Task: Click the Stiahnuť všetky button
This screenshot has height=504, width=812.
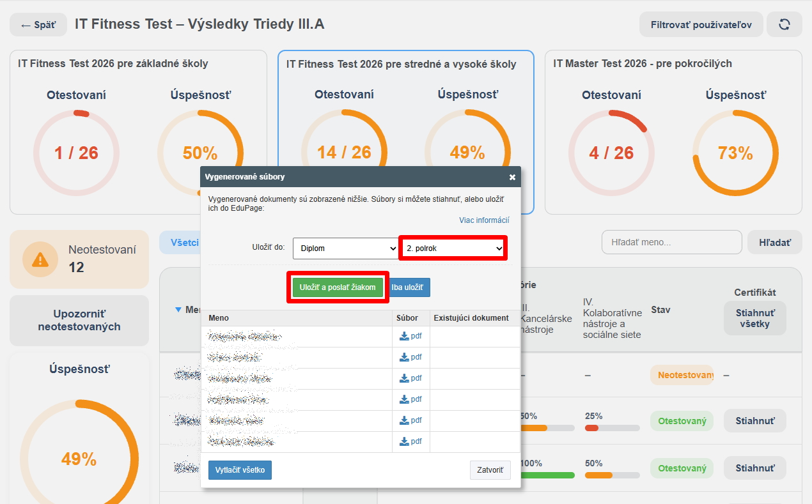Action: [755, 318]
